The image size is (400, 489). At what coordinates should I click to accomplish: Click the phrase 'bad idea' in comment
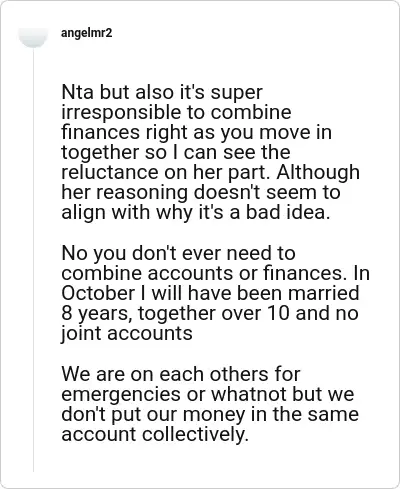coord(288,212)
